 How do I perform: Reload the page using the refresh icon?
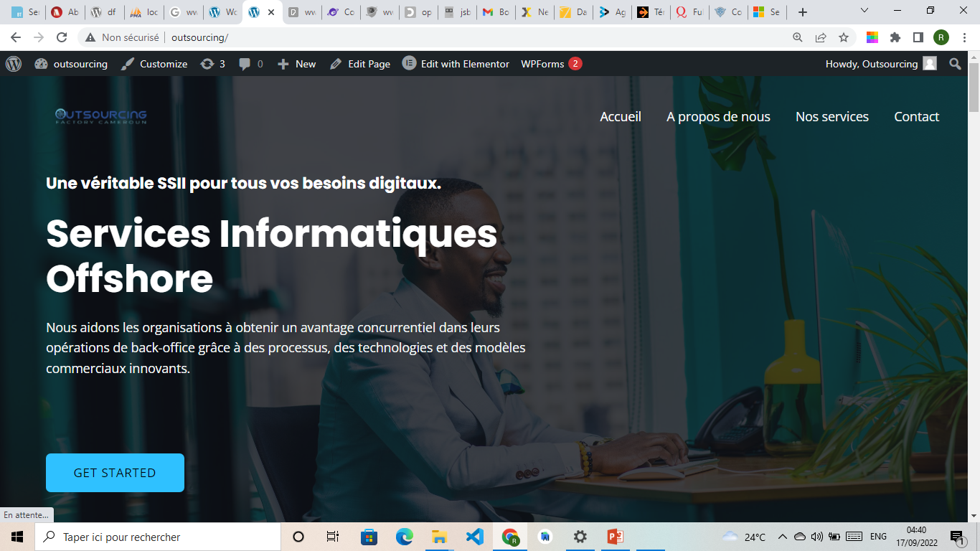(62, 37)
